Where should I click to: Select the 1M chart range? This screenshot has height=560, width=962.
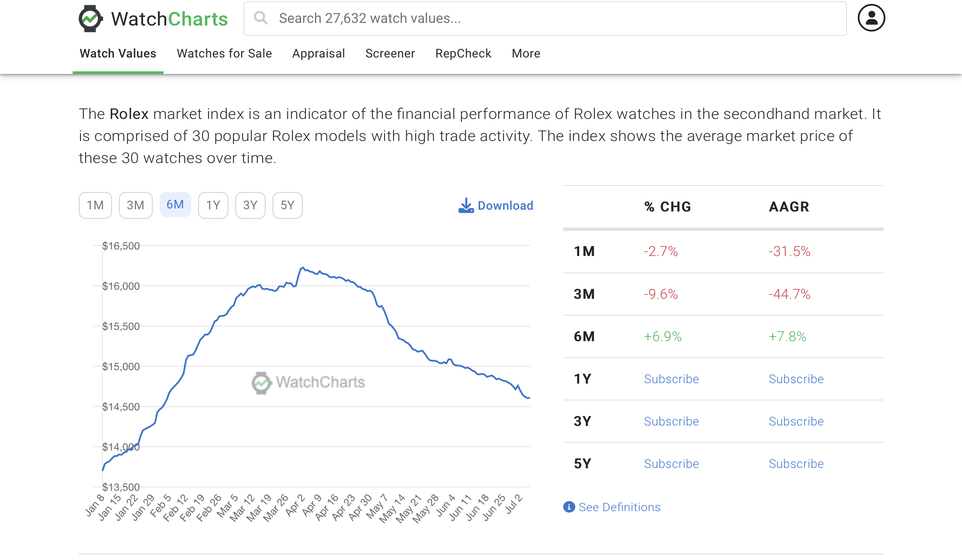coord(95,205)
